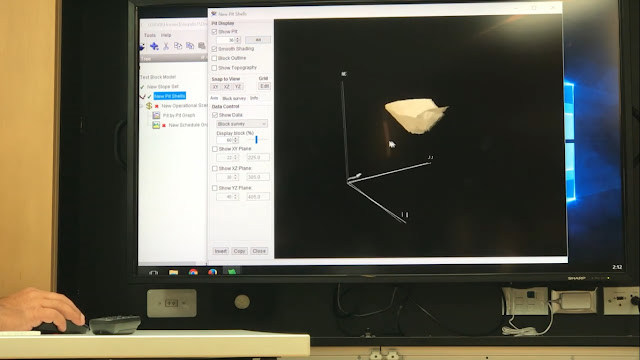Click the Copy icon in the toolbar
Viewport: 640px width, 360px height.
pyautogui.click(x=178, y=46)
